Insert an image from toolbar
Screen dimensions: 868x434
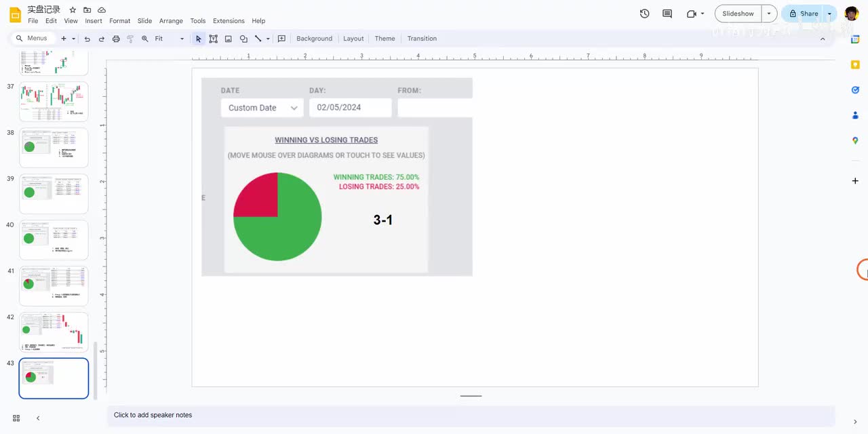(x=229, y=39)
